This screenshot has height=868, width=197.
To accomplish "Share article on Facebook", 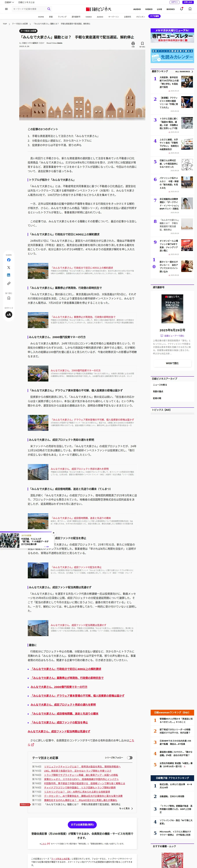I will tap(9, 260).
